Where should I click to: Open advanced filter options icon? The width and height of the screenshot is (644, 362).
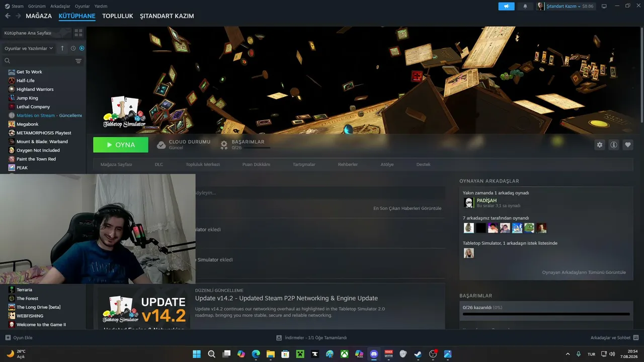pos(78,61)
